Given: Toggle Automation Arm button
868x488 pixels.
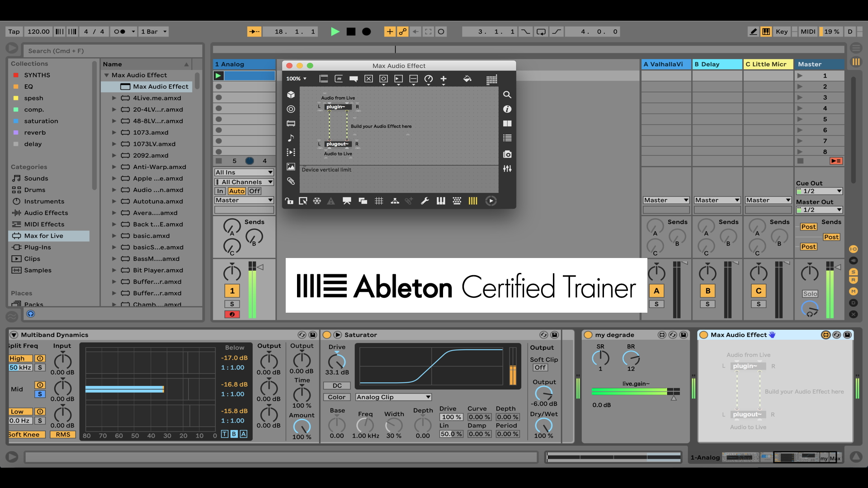Looking at the screenshot, I should pyautogui.click(x=402, y=32).
